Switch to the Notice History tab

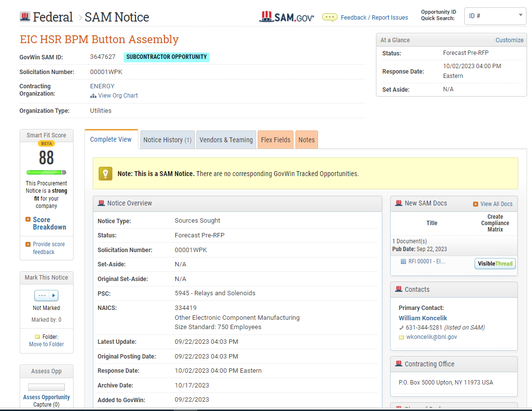(x=167, y=140)
